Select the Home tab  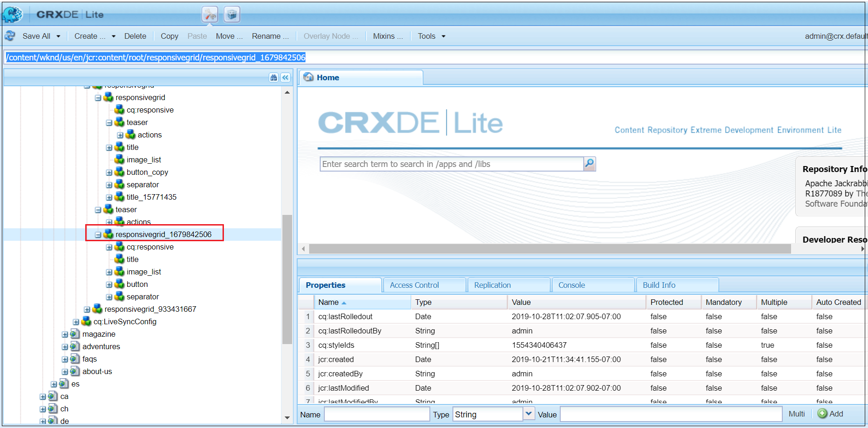pos(361,77)
